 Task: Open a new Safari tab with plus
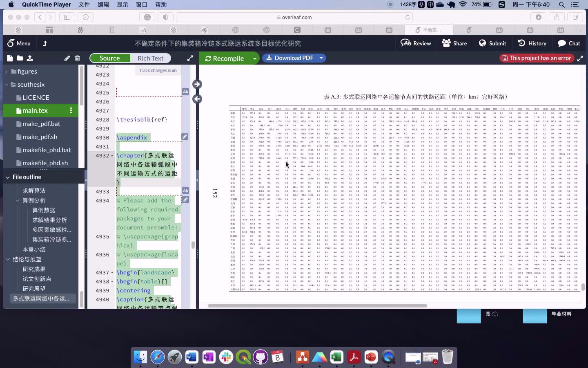point(581,30)
